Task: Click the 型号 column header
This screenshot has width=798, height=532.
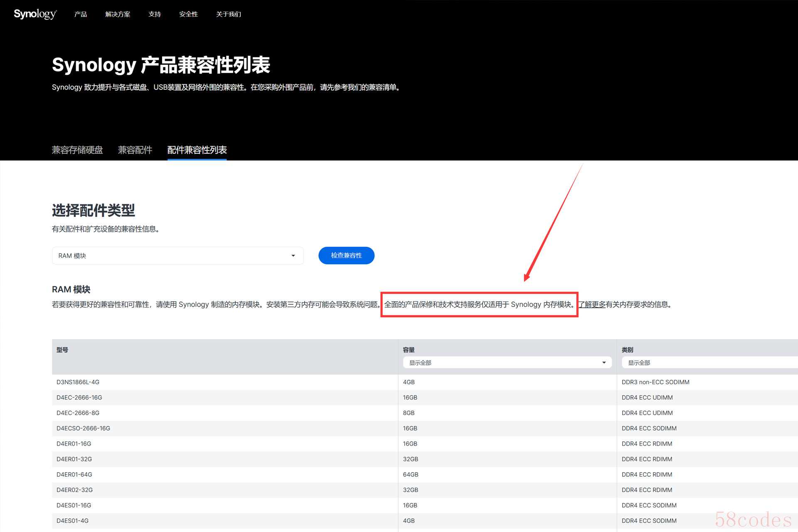Action: tap(62, 350)
